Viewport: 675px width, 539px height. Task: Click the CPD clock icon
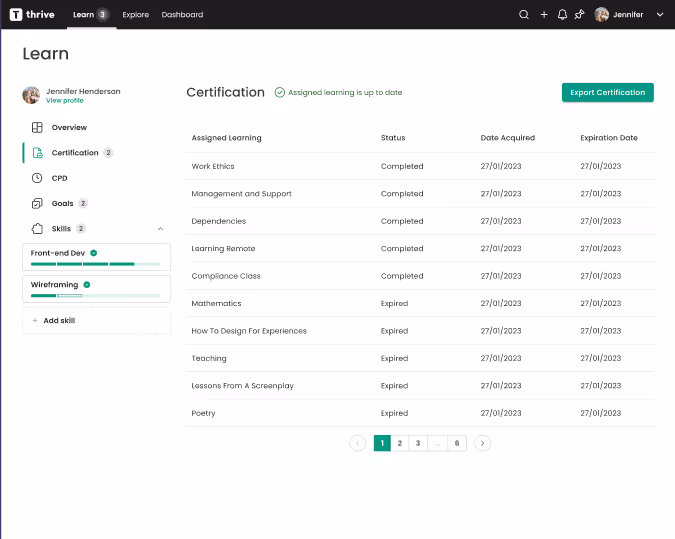pos(37,178)
